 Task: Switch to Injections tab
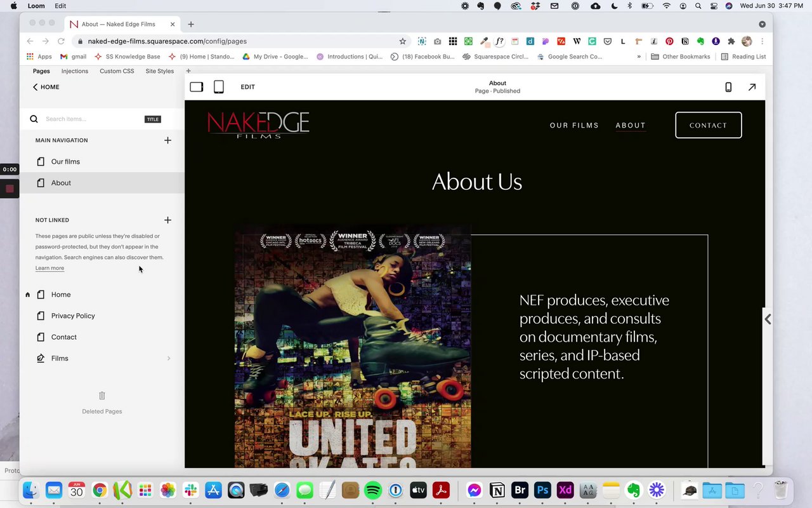point(75,71)
